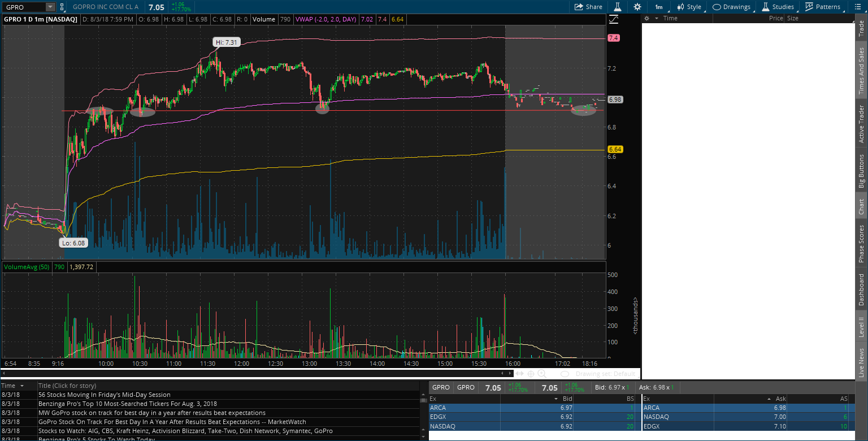Toggle the chart auto-scroll arrows icon
The height and width of the screenshot is (441, 868).
(x=519, y=374)
